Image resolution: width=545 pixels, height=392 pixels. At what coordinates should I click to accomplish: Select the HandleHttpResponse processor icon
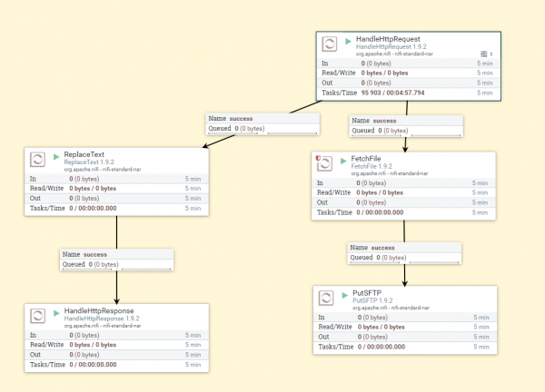[39, 316]
